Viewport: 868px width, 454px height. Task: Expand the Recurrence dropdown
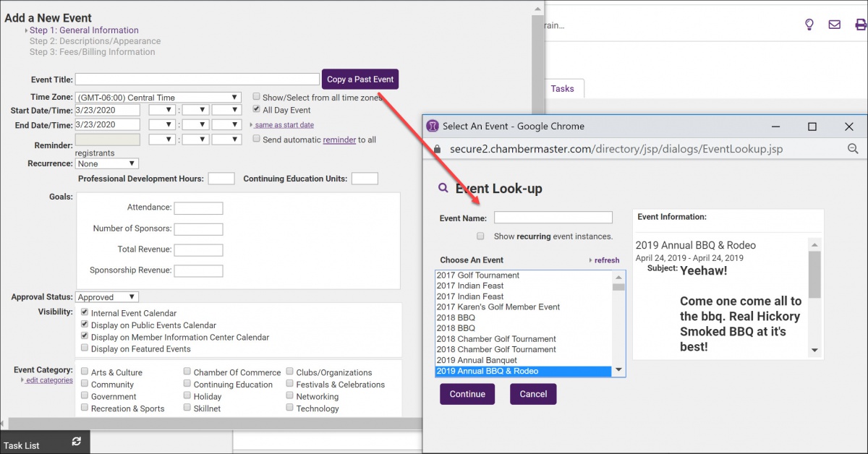106,164
